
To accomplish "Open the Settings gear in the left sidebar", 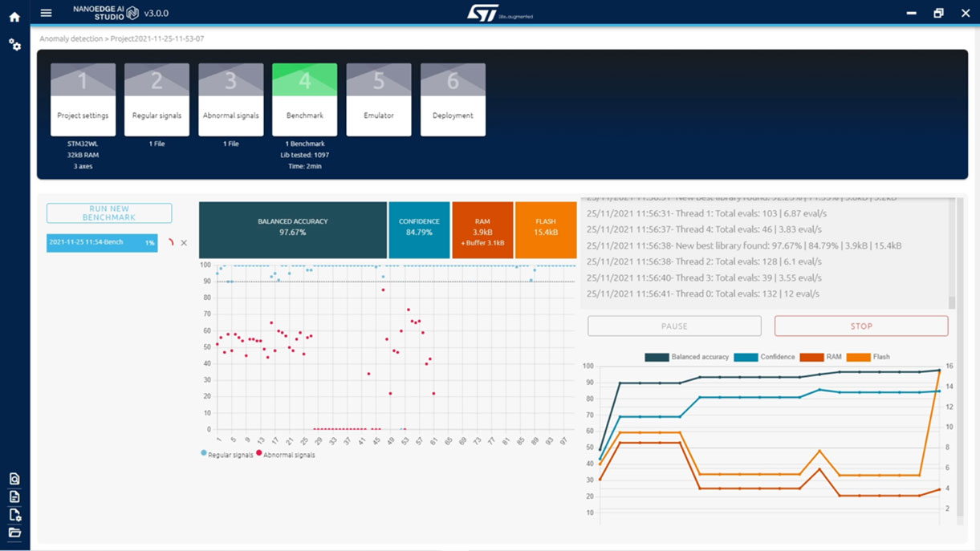I will click(14, 45).
